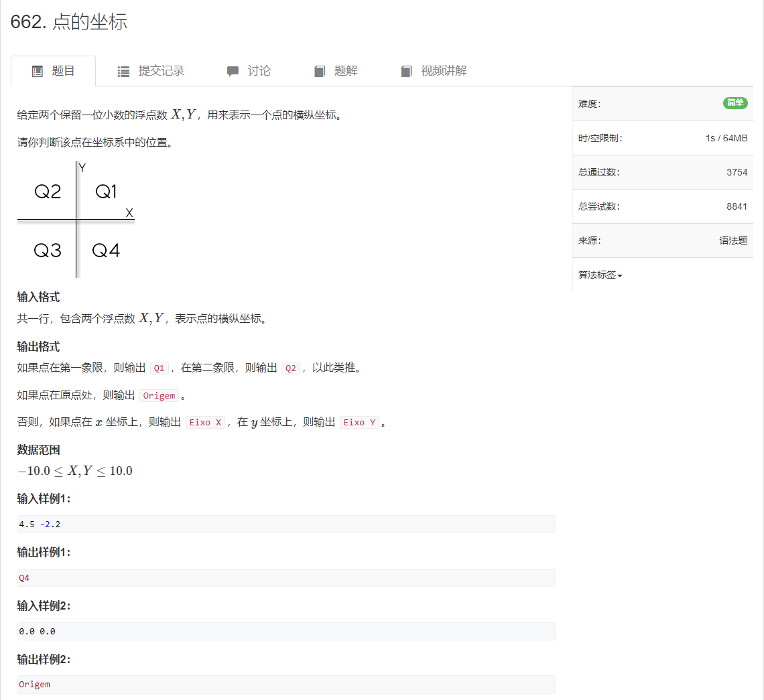Click the 输入样例1 heading
Viewport: 764px width, 700px height.
[44, 499]
